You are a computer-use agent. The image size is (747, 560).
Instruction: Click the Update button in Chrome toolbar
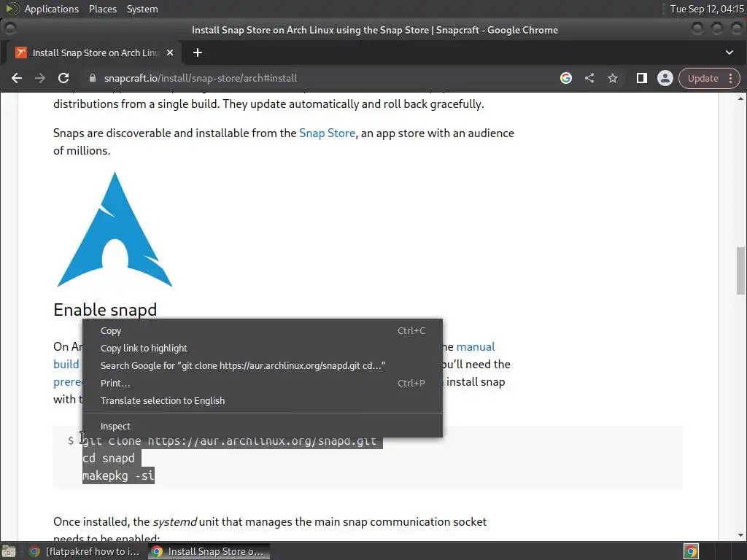(703, 78)
